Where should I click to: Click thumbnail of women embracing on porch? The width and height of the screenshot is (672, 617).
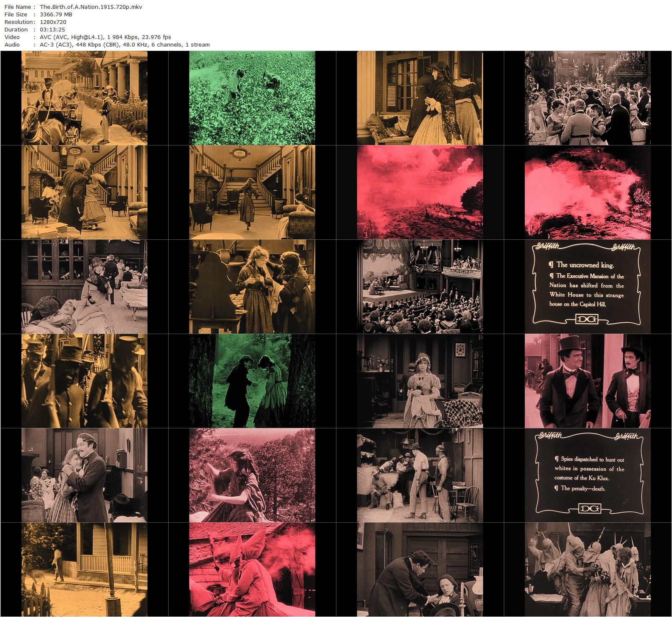[420, 98]
